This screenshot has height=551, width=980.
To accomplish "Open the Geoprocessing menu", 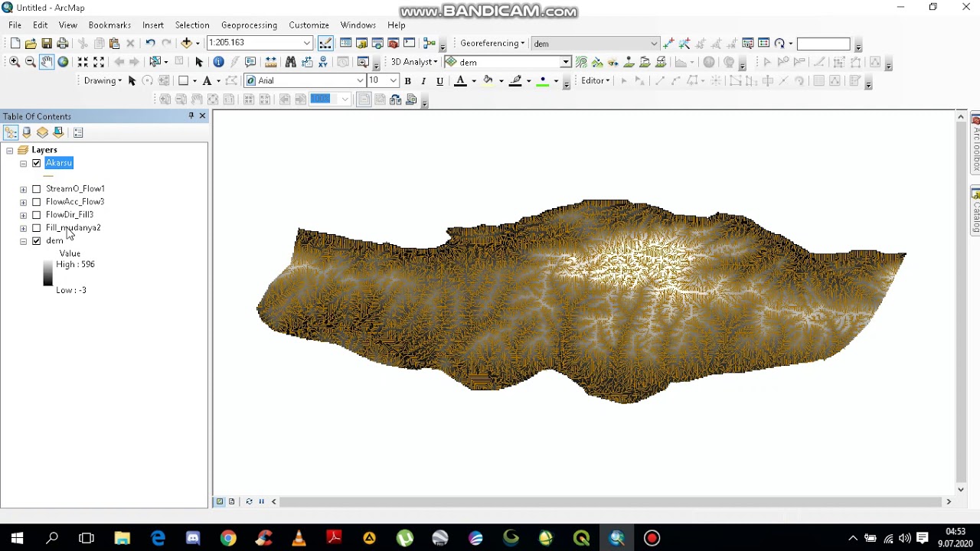I will pyautogui.click(x=249, y=25).
